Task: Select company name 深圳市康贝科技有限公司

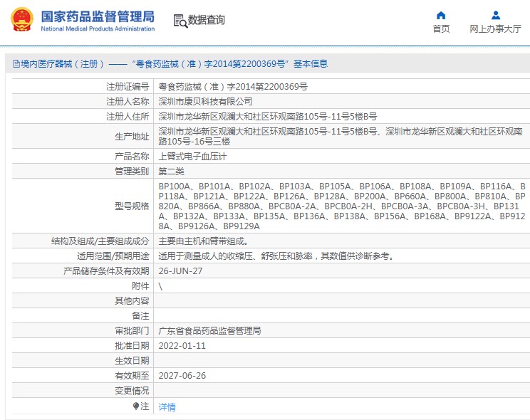Action: [x=205, y=101]
